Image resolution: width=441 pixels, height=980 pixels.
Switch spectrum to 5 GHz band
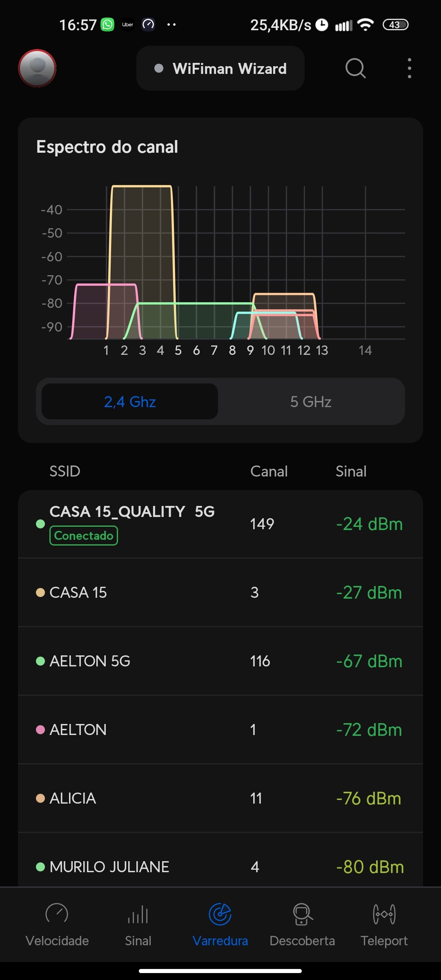(311, 402)
